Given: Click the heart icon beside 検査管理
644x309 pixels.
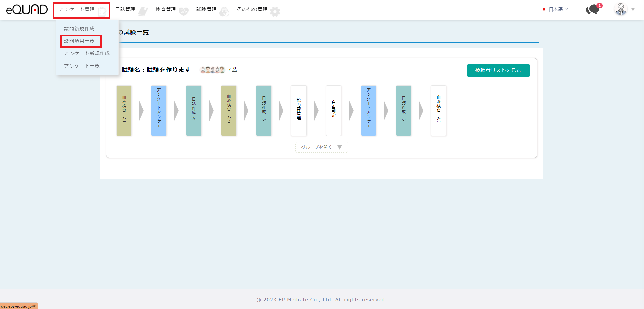Looking at the screenshot, I should click(x=184, y=12).
